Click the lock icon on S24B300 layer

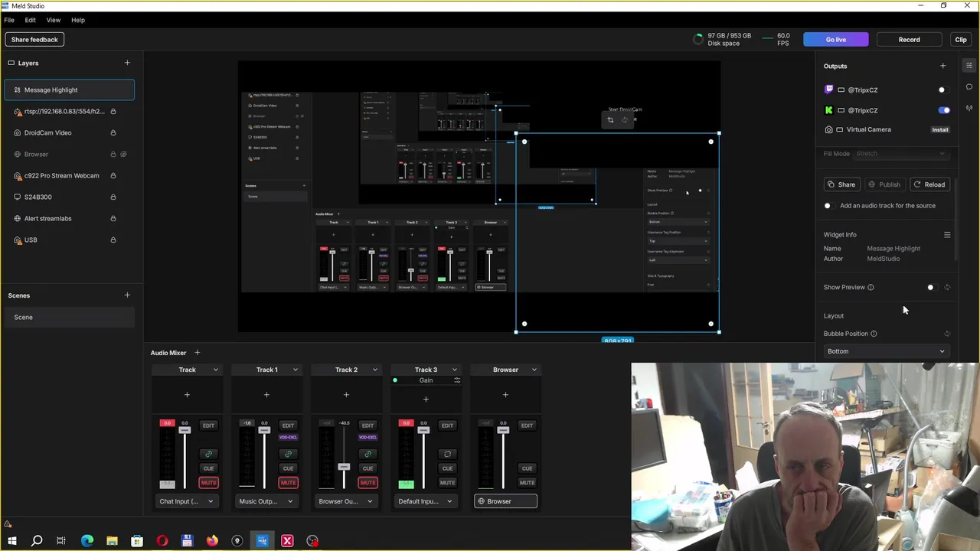tap(113, 197)
